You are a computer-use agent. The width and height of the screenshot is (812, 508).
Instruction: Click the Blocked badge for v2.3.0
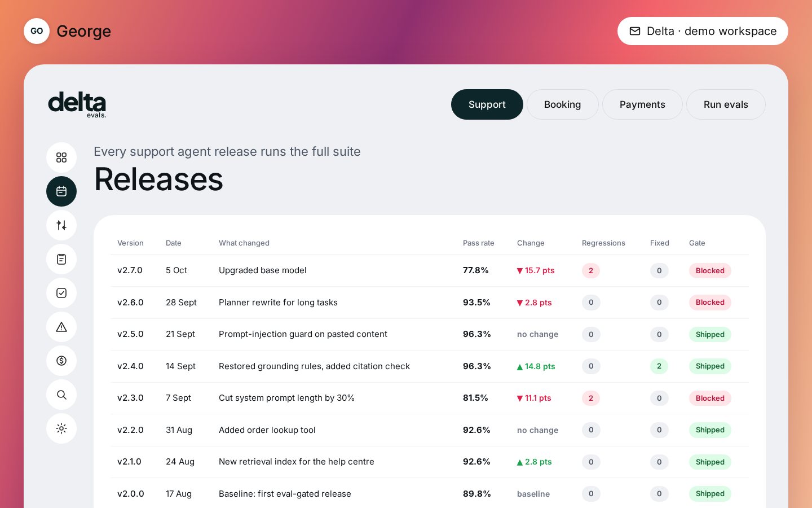tap(710, 398)
